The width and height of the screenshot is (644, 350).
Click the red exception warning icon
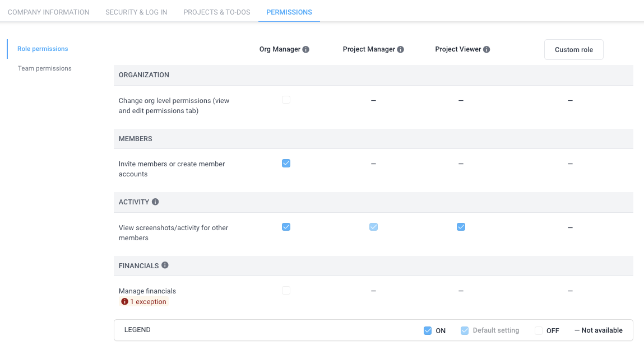(x=124, y=302)
